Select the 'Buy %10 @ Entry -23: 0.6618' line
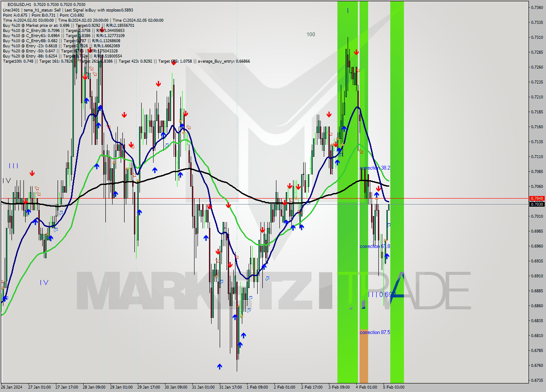546x392 pixels. tap(61, 46)
